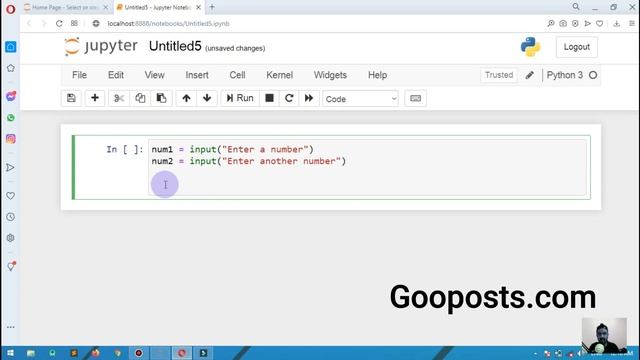Add page to bookmarks via heart icon in address bar
Viewport: 640px width, 360px height.
point(600,24)
